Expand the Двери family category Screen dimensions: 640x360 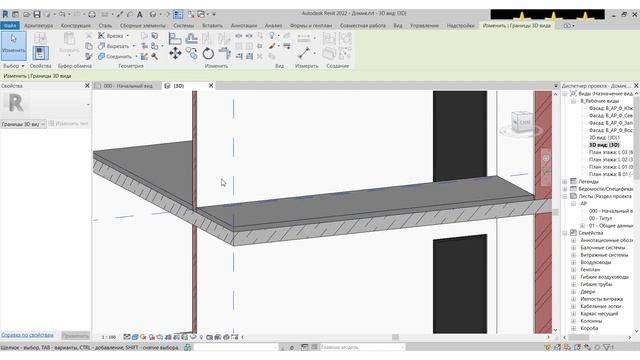pos(573,292)
